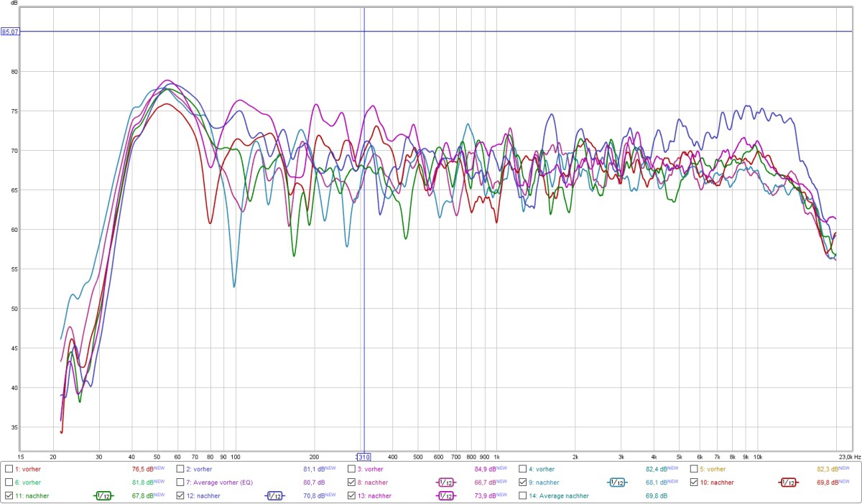Image resolution: width=862 pixels, height=504 pixels.
Task: Click the 310 Hz frequency cursor label
Action: [364, 457]
